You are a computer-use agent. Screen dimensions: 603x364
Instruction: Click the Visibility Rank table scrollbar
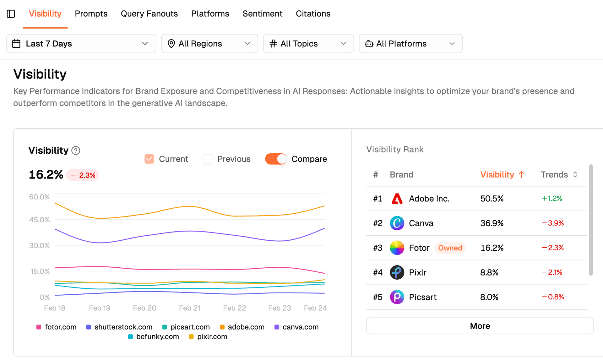click(x=591, y=220)
